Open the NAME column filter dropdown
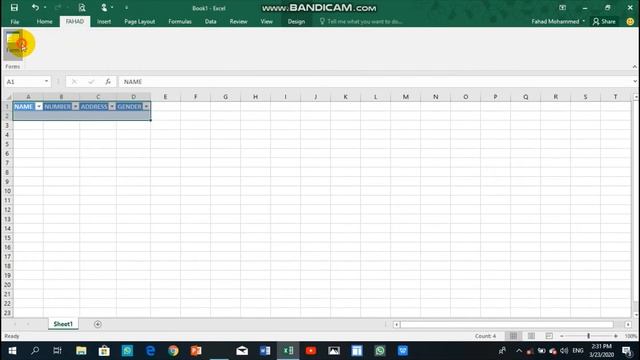Image resolution: width=640 pixels, height=360 pixels. (x=39, y=107)
